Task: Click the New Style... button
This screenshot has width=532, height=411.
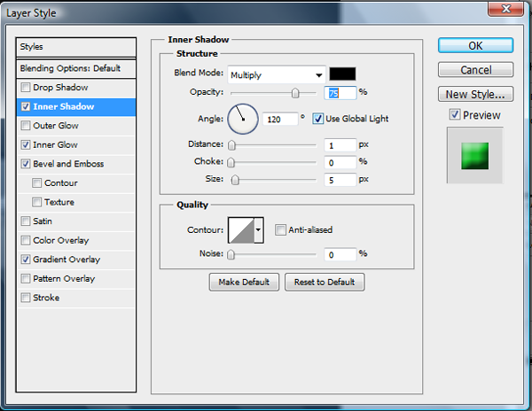Action: pos(475,94)
